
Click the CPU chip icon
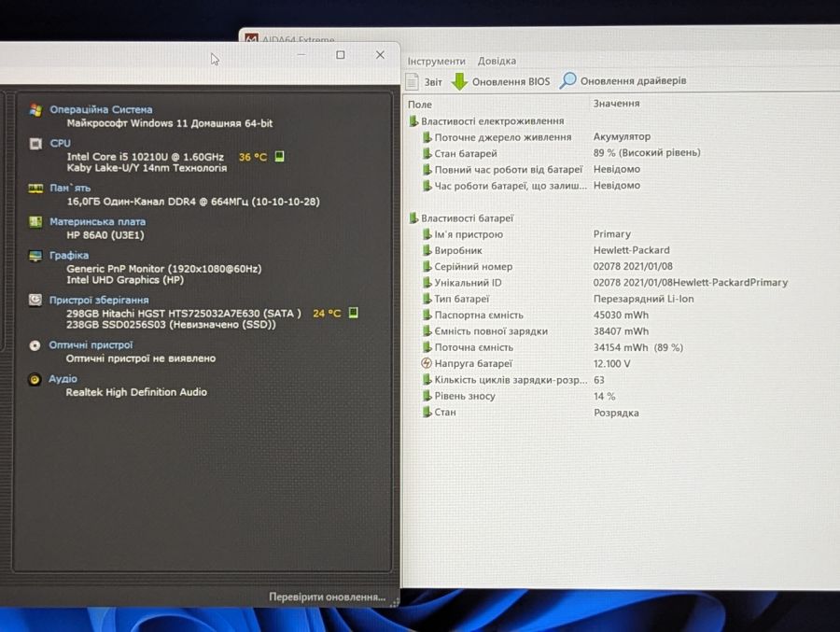pyautogui.click(x=35, y=144)
